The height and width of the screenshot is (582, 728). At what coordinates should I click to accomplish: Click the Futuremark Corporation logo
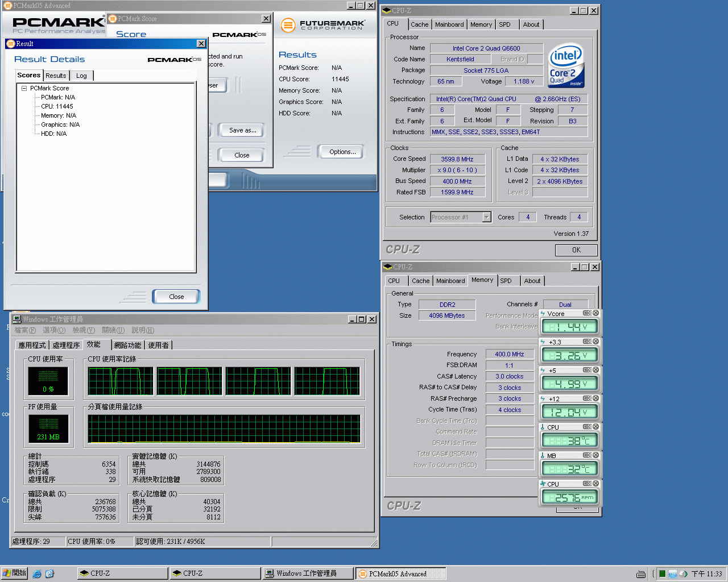coord(322,25)
